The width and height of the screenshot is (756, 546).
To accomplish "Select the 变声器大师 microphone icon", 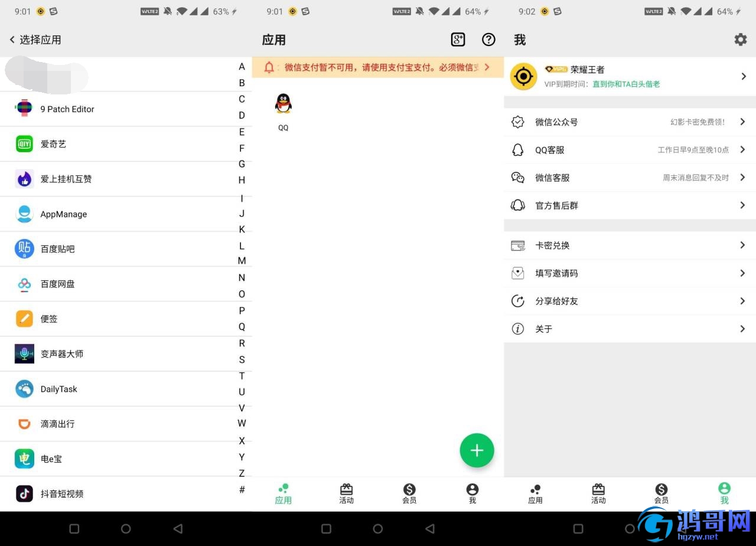I will click(24, 354).
